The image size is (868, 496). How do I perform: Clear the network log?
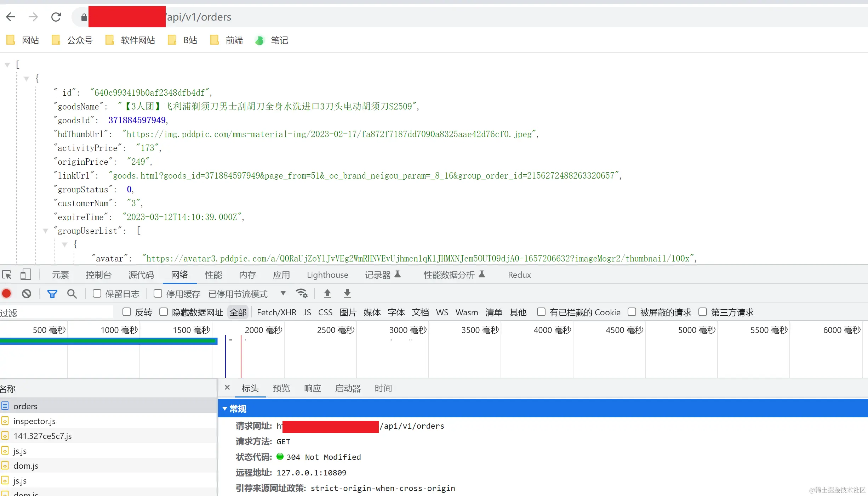click(x=27, y=294)
